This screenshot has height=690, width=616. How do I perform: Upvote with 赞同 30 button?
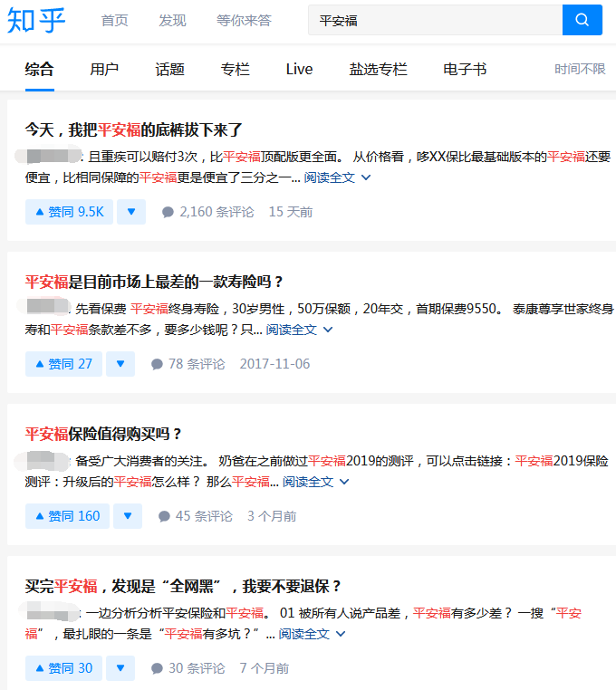click(63, 668)
